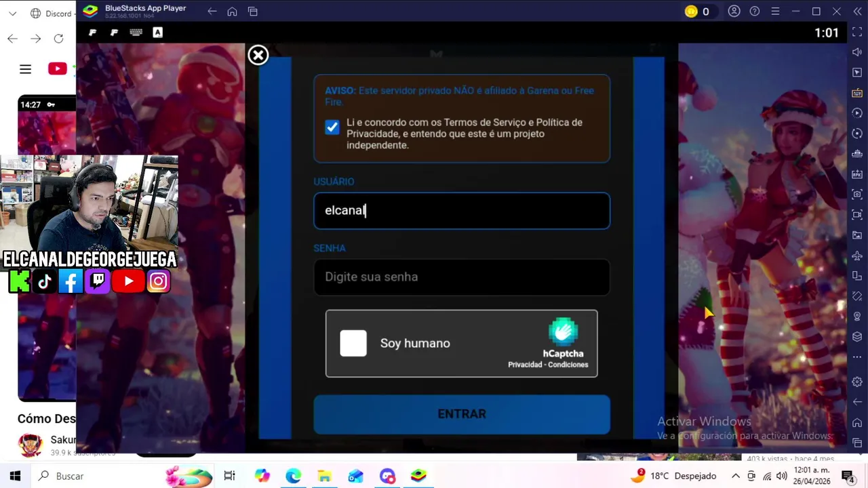868x488 pixels.
Task: Install APK using the sidebar APK icon
Action: coord(857,174)
